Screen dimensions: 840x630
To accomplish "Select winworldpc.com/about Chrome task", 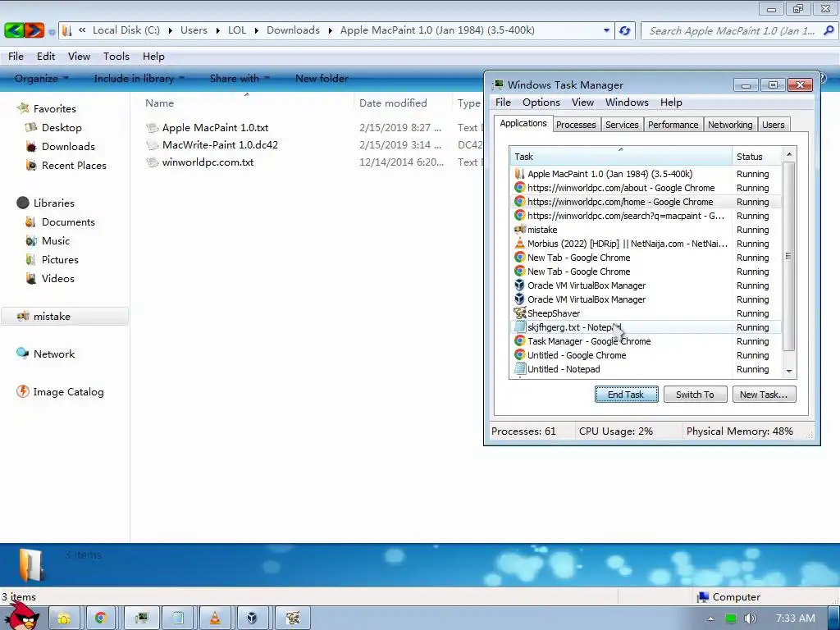I will pos(646,188).
